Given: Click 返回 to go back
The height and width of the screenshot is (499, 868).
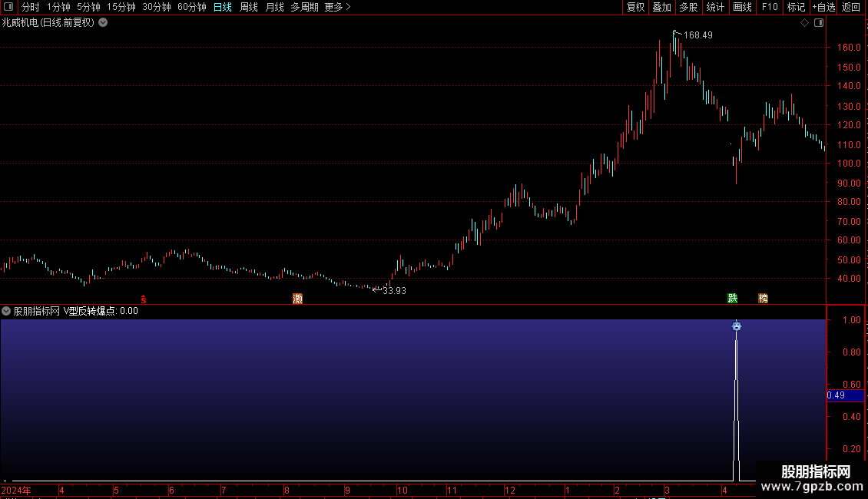Looking at the screenshot, I should point(851,7).
